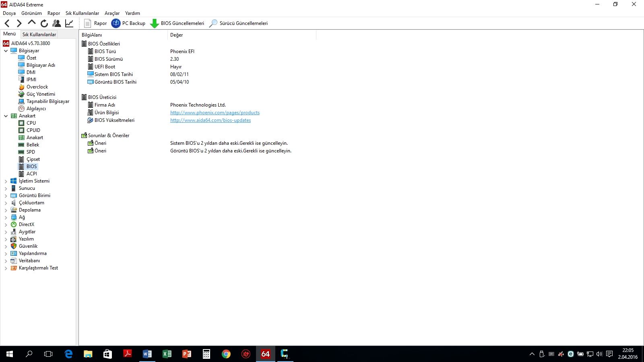Screen dimensions: 644x362
Task: Open the Görünüm menu
Action: coord(31,13)
